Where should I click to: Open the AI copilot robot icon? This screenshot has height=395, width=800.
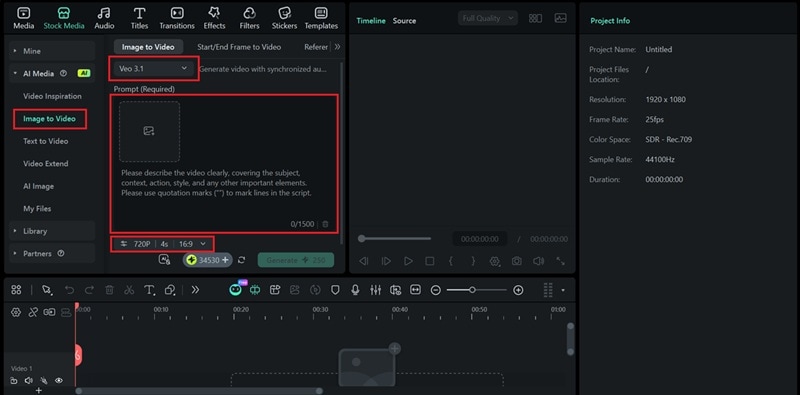[235, 290]
